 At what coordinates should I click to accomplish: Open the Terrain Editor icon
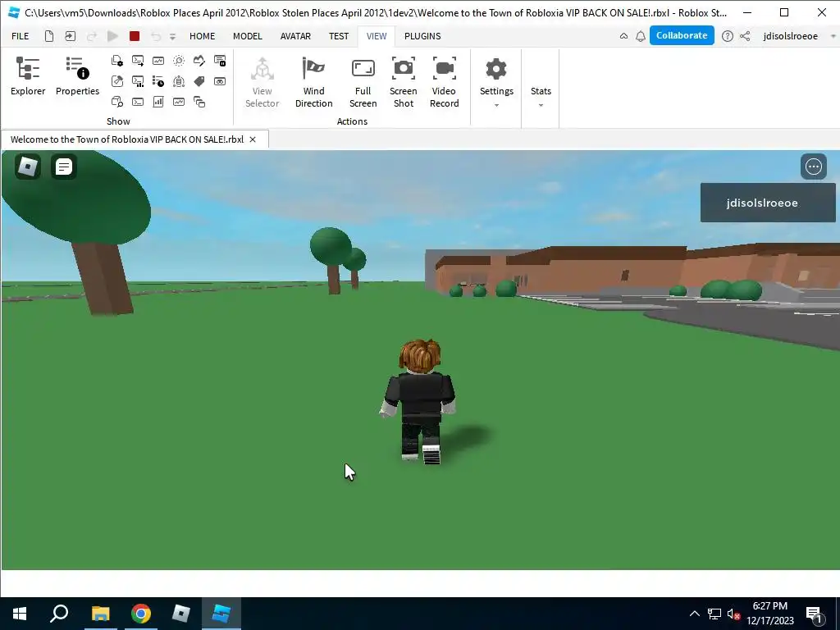coord(199,61)
